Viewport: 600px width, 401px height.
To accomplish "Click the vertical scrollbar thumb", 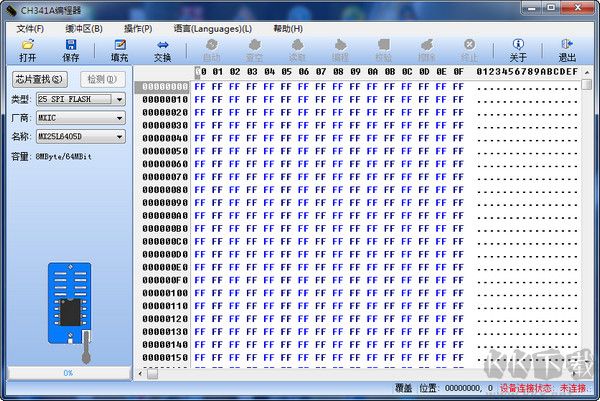I will coord(587,84).
